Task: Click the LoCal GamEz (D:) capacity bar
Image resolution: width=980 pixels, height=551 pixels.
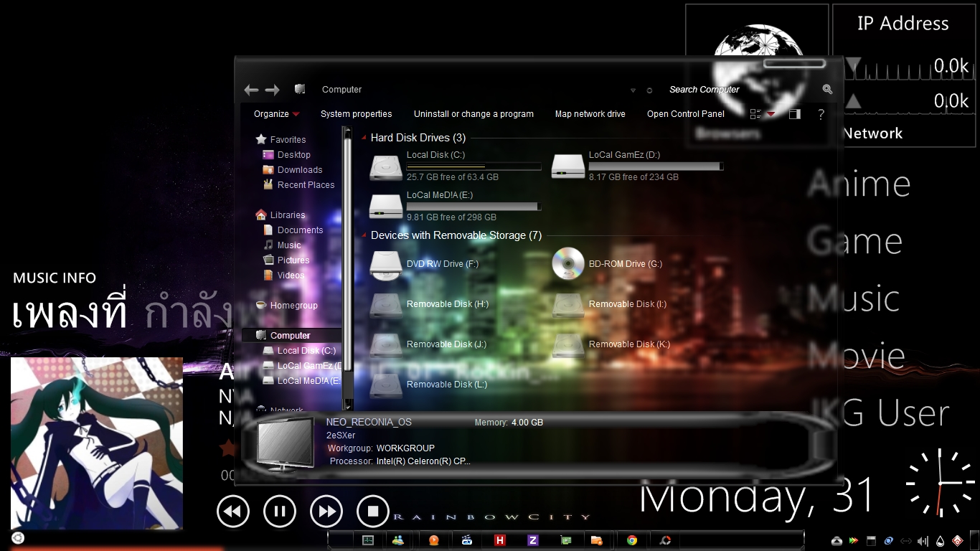Action: click(656, 166)
